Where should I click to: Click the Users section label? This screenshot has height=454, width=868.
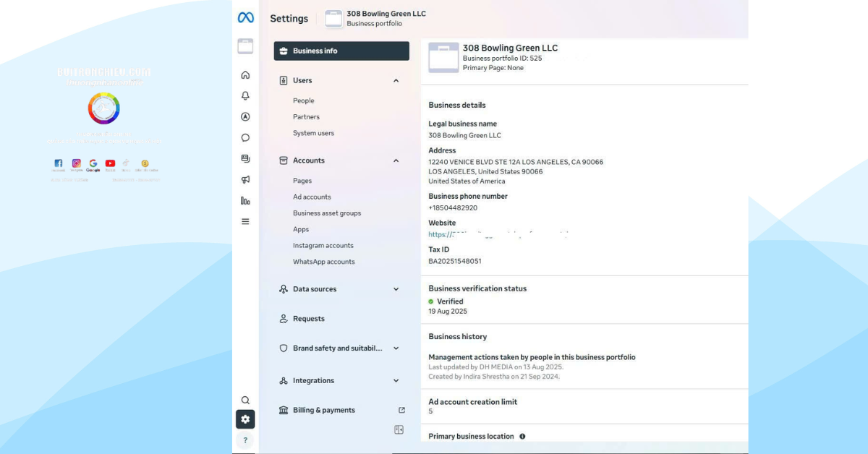point(302,80)
